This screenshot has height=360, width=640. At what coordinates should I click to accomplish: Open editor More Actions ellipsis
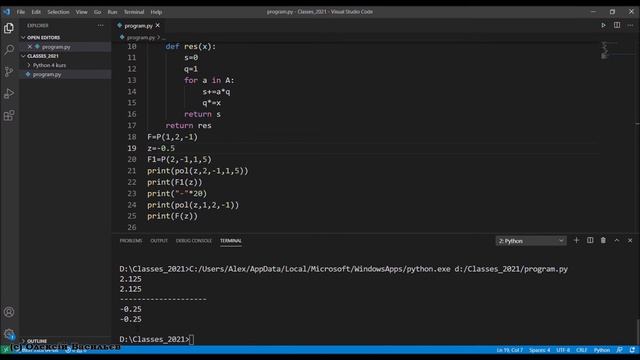[630, 25]
